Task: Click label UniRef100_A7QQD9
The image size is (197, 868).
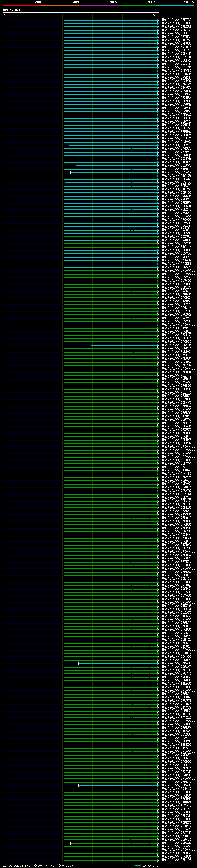Action: pos(177,220)
